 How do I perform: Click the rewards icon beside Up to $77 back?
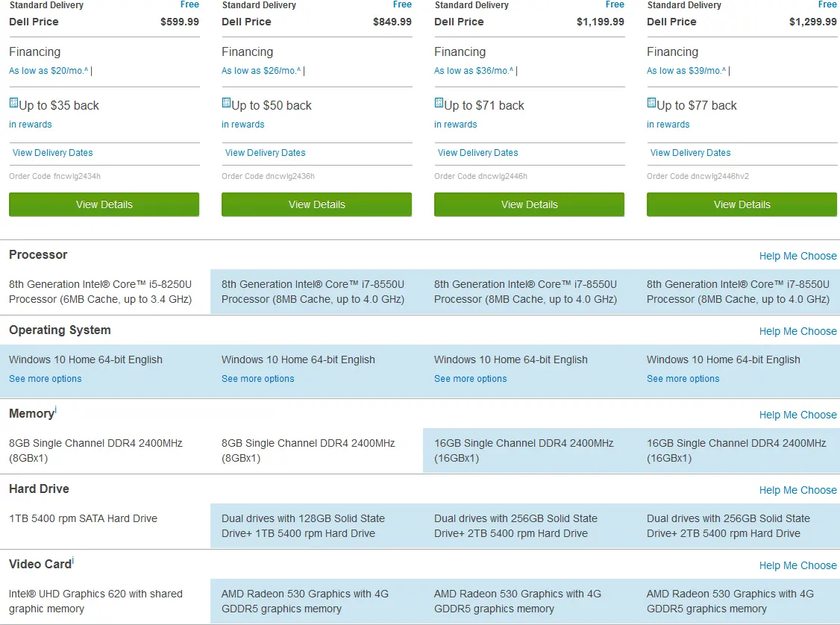click(x=652, y=104)
